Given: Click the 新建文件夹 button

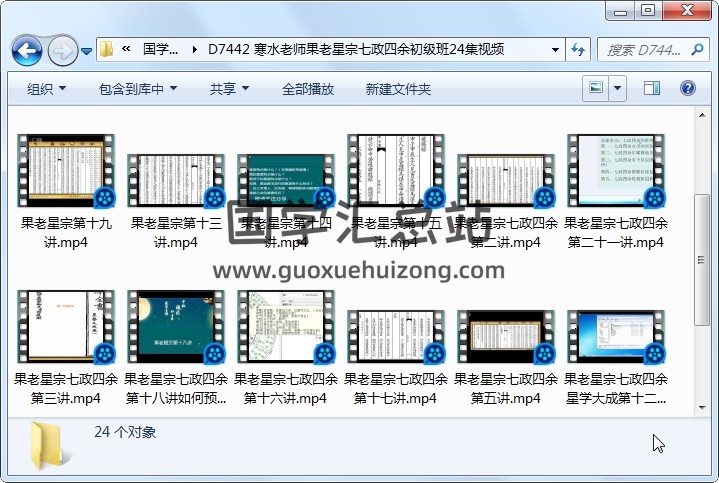Looking at the screenshot, I should (x=398, y=89).
